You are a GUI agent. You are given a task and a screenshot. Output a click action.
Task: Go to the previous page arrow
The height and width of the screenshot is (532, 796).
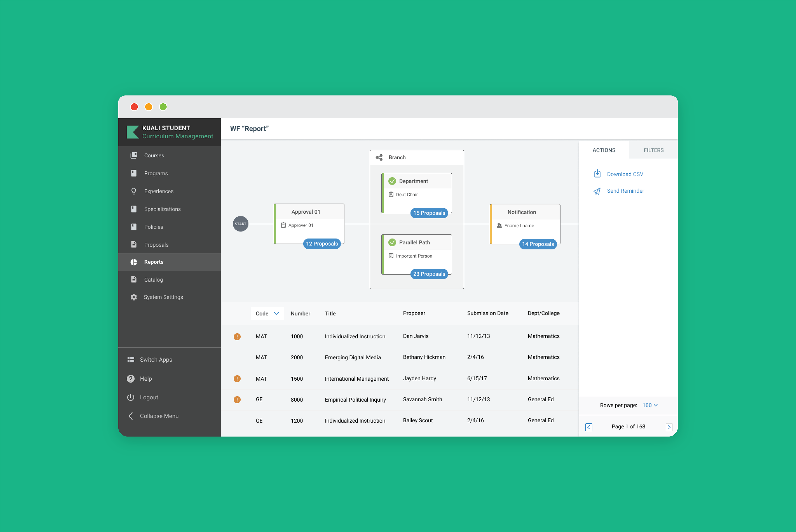[589, 427]
